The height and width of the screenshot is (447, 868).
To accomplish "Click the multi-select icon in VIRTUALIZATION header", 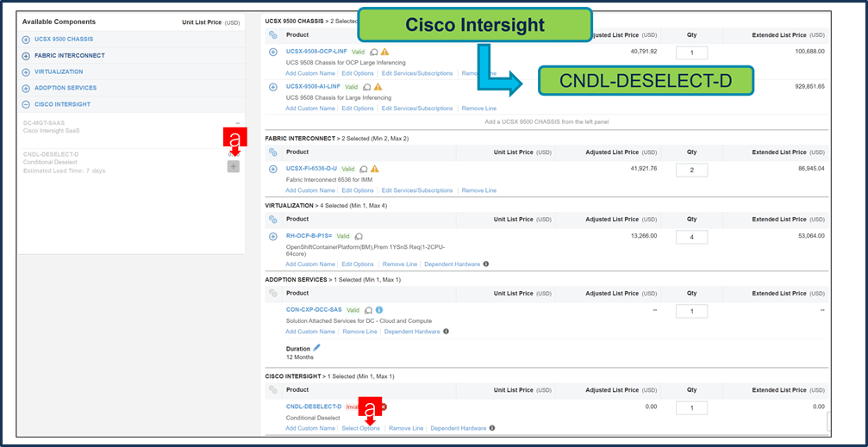I will tap(273, 219).
